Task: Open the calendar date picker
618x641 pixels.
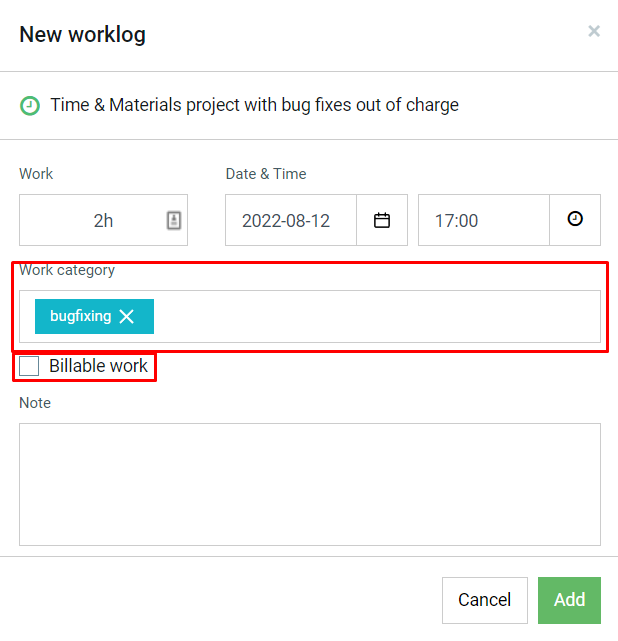Action: 382,220
